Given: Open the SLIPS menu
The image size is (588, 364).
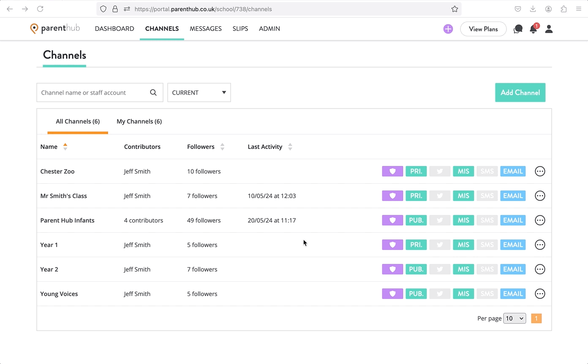Looking at the screenshot, I should coord(240,29).
